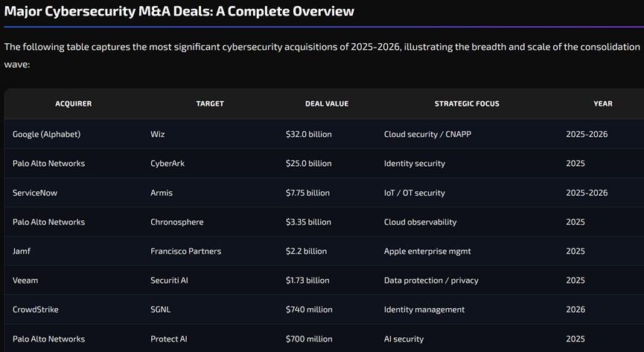Viewport: 644px width, 352px height.
Task: Select the CrowdStrike acquirer cell
Action: click(x=35, y=310)
